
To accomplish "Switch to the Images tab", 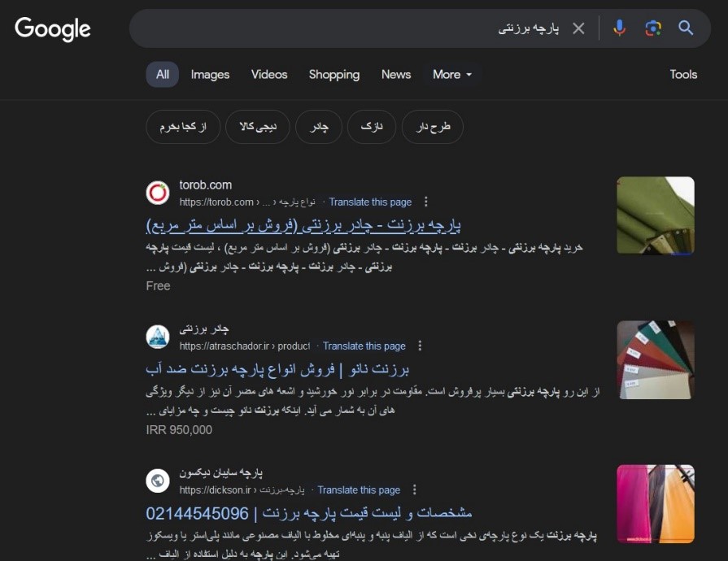I will coord(210,74).
